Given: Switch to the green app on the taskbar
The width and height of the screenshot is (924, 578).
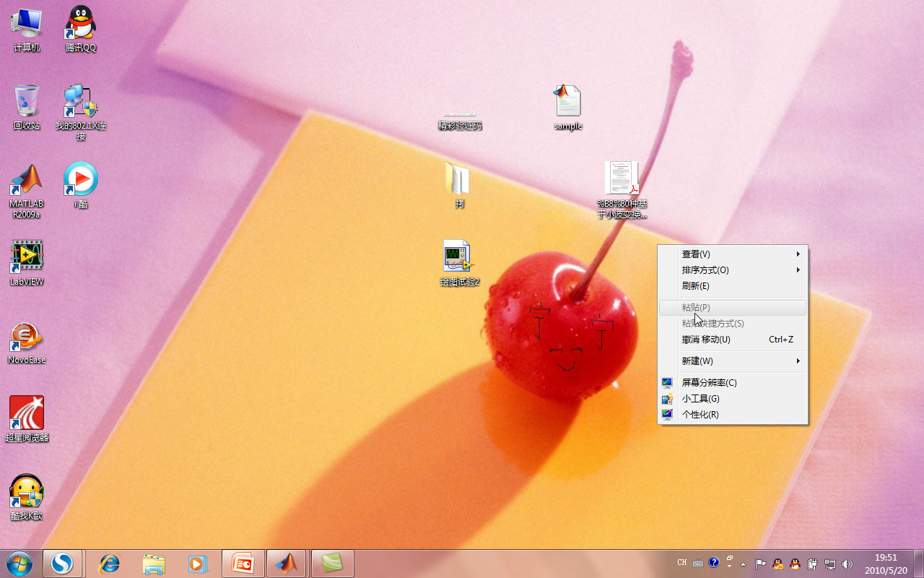Looking at the screenshot, I should pyautogui.click(x=332, y=563).
